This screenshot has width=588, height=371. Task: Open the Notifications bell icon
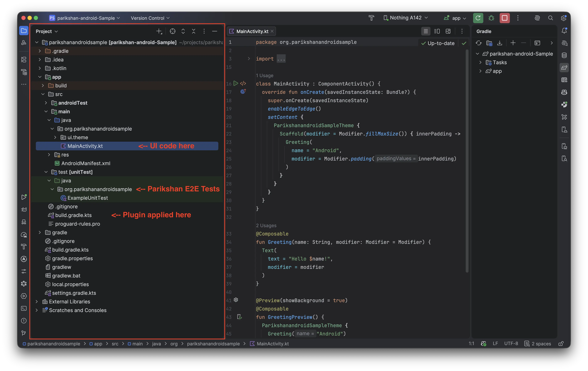click(564, 31)
